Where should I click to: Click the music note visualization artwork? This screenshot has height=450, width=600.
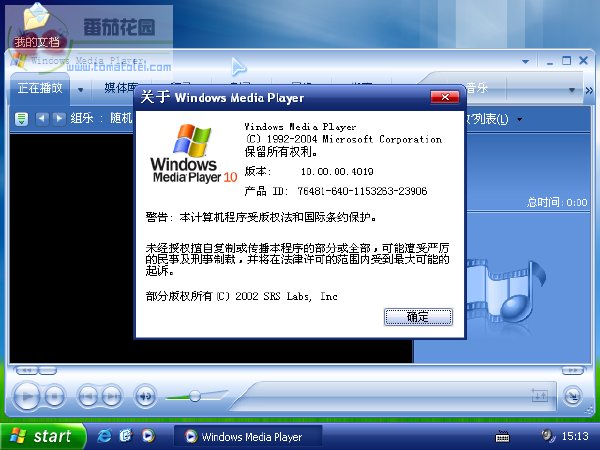click(x=505, y=293)
